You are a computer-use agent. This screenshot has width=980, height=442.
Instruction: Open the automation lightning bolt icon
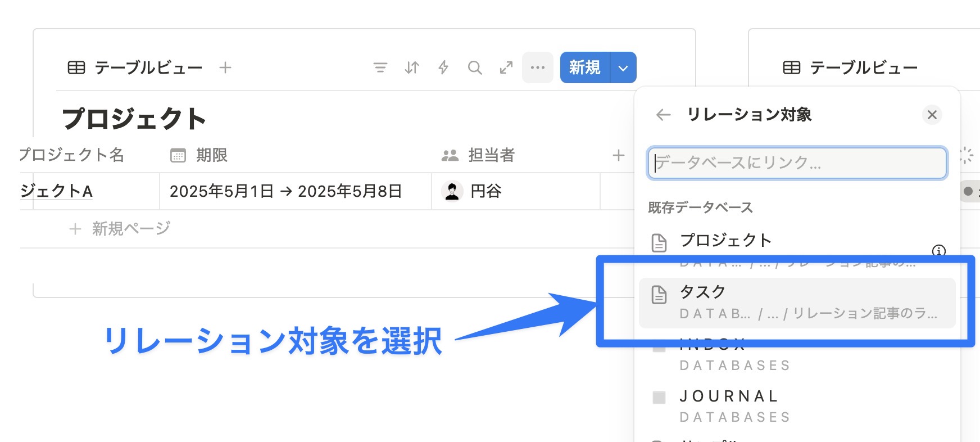pyautogui.click(x=443, y=68)
